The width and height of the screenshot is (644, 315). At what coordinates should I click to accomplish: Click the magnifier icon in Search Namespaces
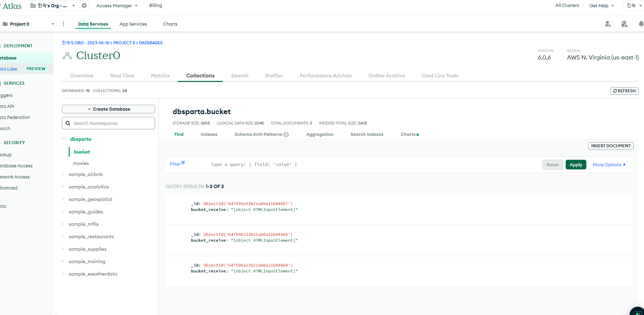(x=68, y=123)
